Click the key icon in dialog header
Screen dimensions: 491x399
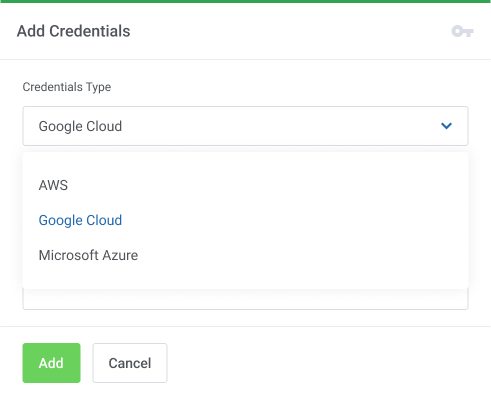(x=462, y=31)
